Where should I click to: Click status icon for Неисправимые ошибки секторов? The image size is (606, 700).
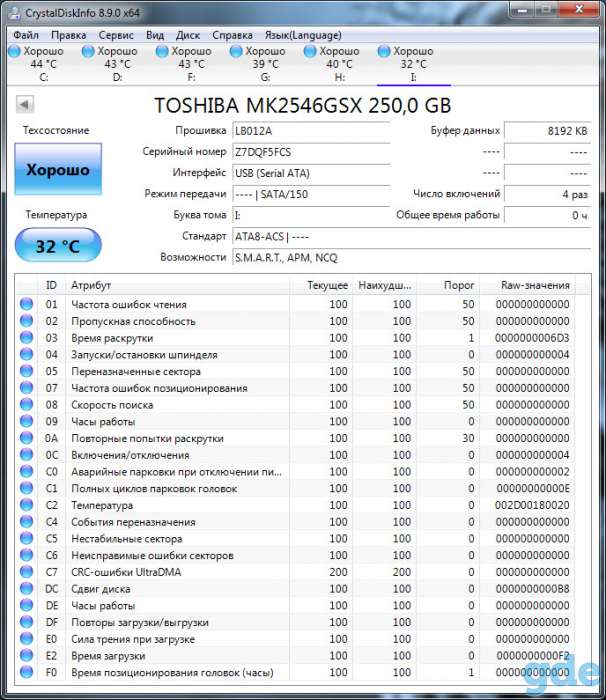click(x=27, y=555)
